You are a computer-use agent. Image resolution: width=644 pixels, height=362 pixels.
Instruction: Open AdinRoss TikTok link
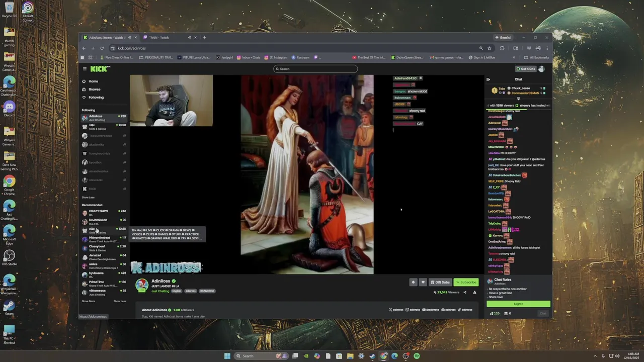[465, 310]
